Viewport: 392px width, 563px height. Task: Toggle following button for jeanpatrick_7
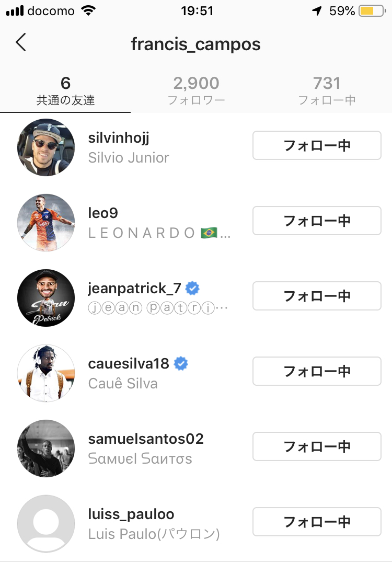317,296
